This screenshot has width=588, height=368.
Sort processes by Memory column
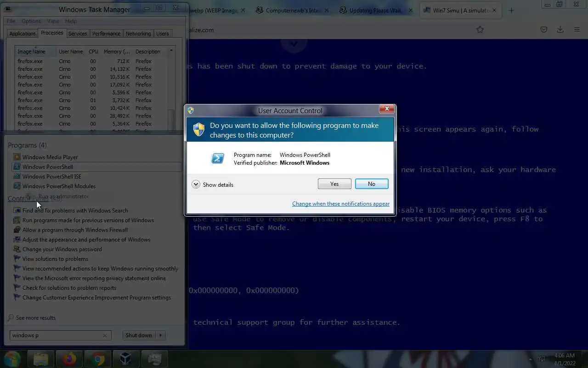(117, 52)
